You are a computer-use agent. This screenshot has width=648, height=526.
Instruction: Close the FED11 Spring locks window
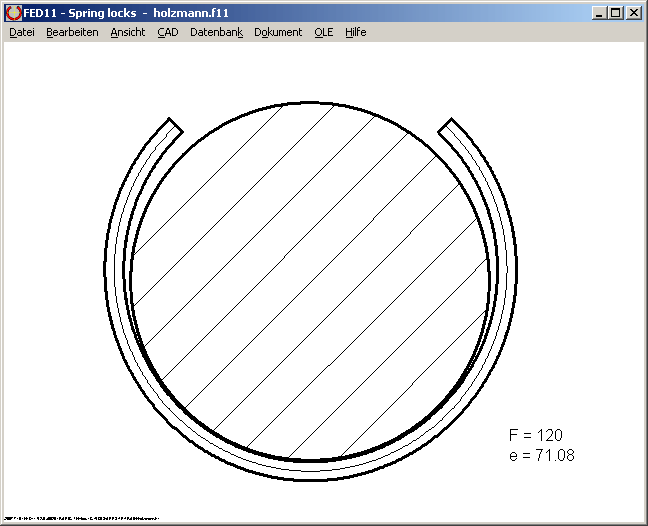point(634,13)
